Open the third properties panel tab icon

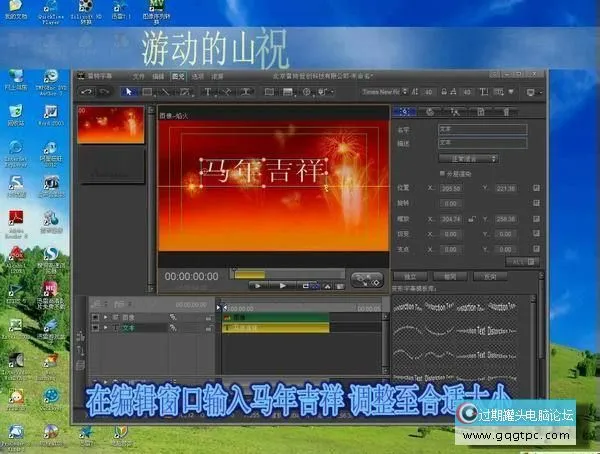[455, 111]
